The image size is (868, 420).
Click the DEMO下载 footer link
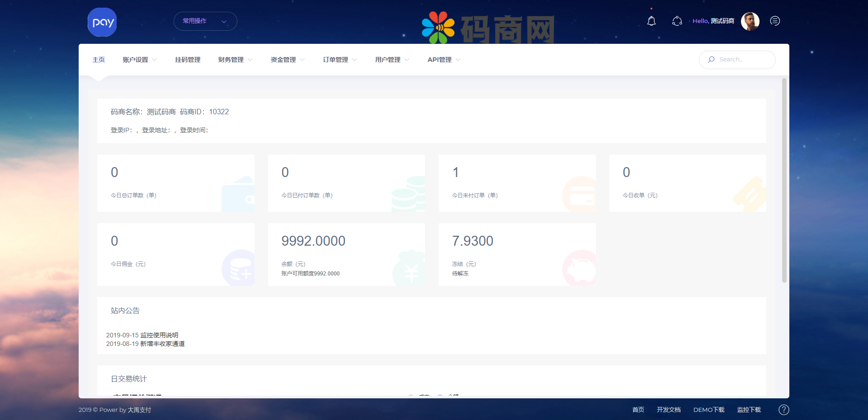(708, 410)
